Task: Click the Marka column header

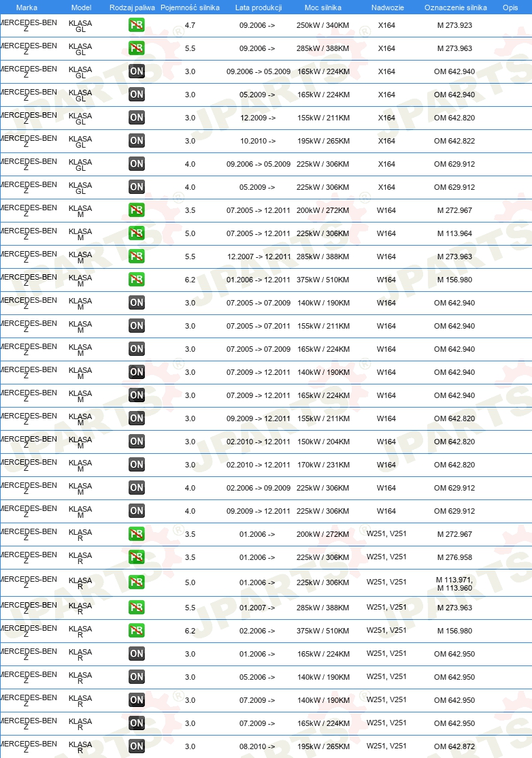Action: (x=27, y=7)
